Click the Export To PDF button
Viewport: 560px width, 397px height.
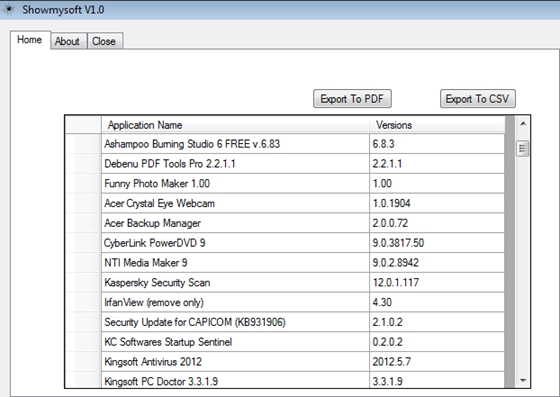[x=352, y=99]
